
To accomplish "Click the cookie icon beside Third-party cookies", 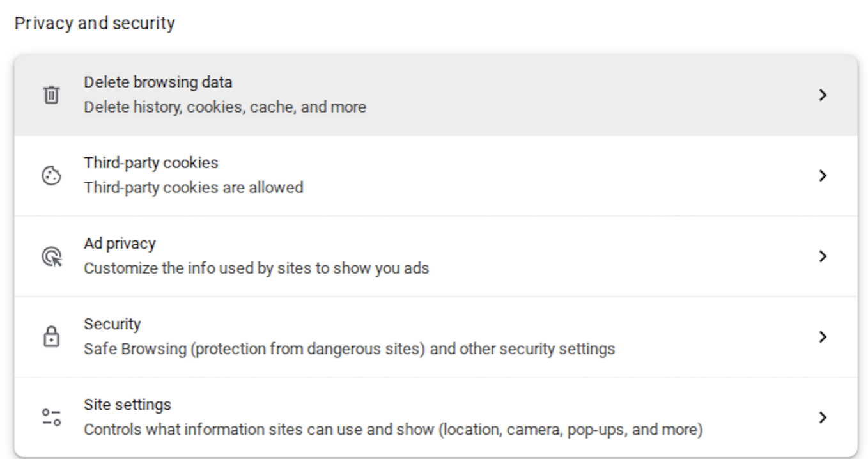I will 52,174.
